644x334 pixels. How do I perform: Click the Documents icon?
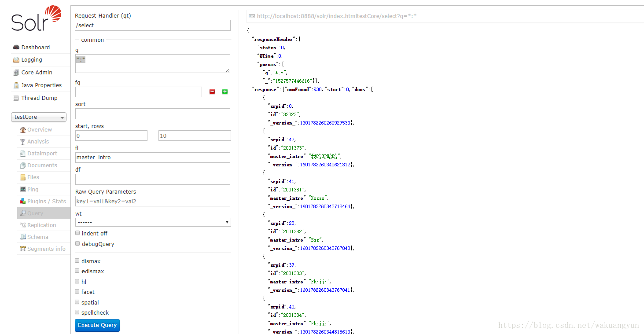click(23, 165)
